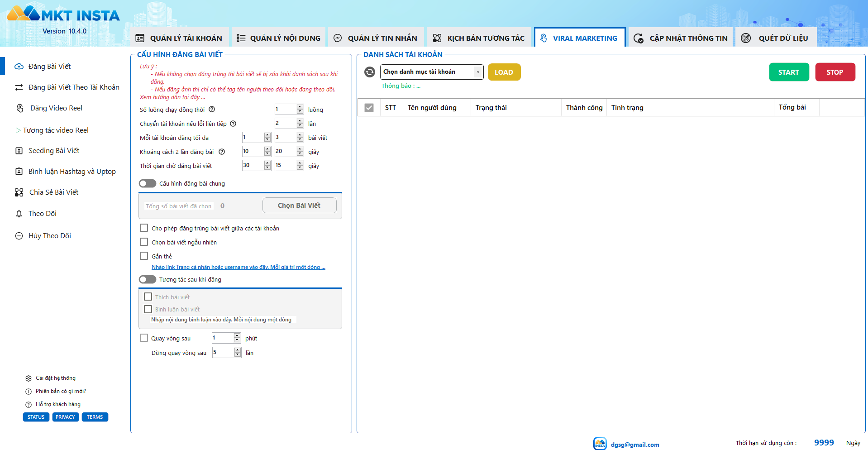The width and height of the screenshot is (868, 450).
Task: Click the STATUS button
Action: 36,417
